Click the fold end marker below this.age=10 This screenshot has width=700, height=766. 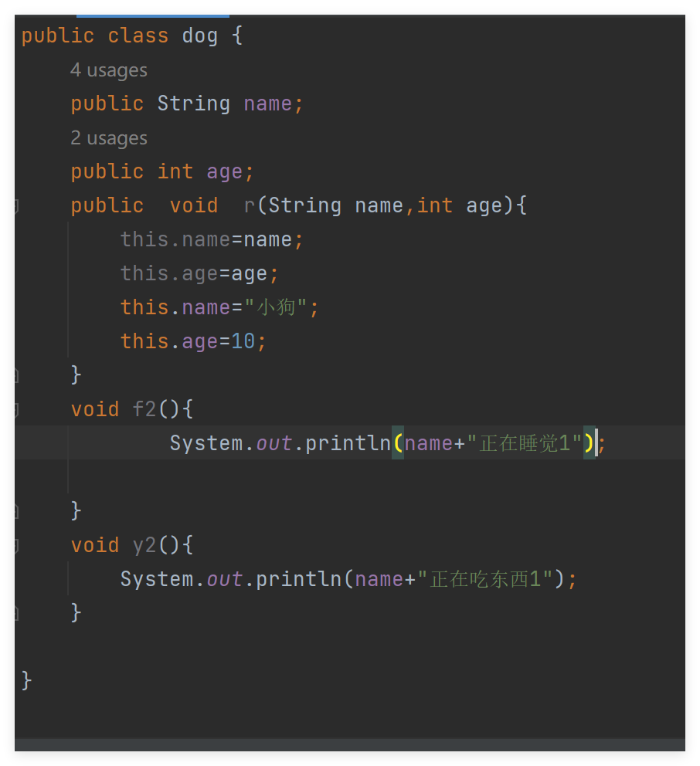pos(16,376)
